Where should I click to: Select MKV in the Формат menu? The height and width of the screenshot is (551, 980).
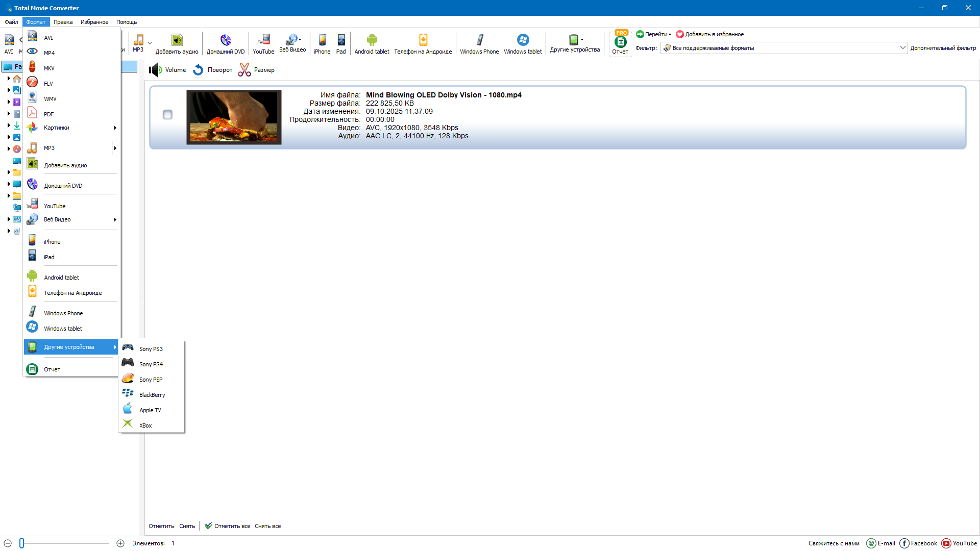pyautogui.click(x=49, y=68)
